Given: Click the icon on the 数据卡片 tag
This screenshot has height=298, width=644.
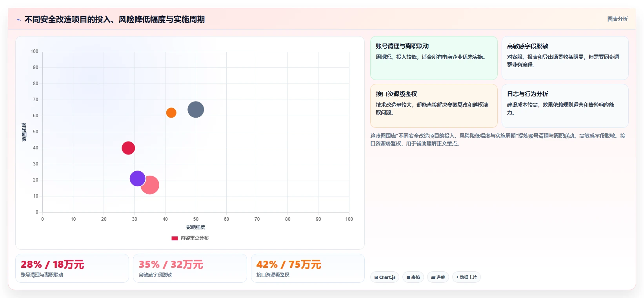Looking at the screenshot, I should [x=457, y=277].
